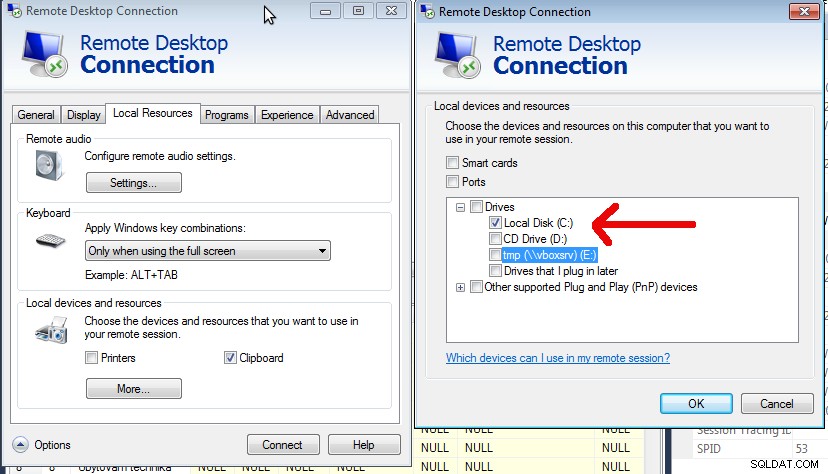Click the Cancel button
The width and height of the screenshot is (828, 474).
[x=777, y=403]
